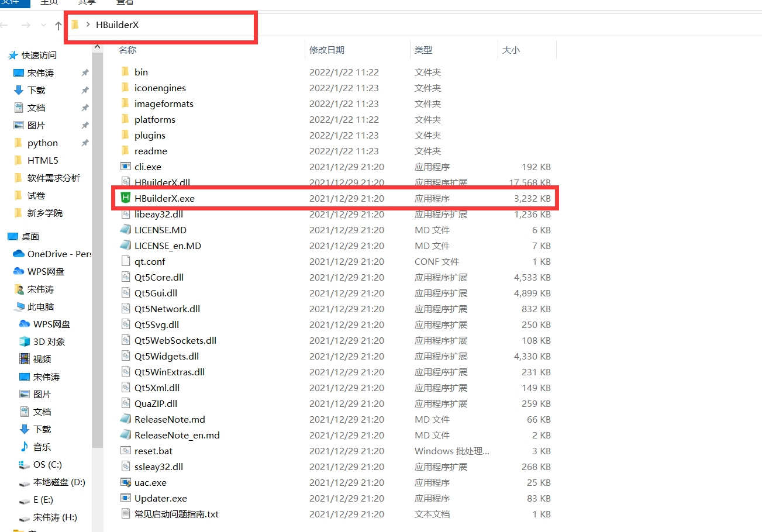
Task: Switch to the 查看 ribbon tab
Action: click(x=125, y=3)
